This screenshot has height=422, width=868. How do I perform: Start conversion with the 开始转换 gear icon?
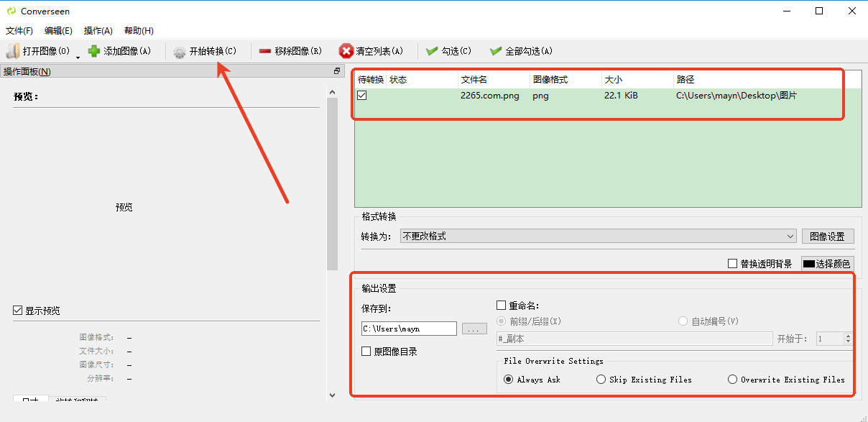click(x=180, y=52)
